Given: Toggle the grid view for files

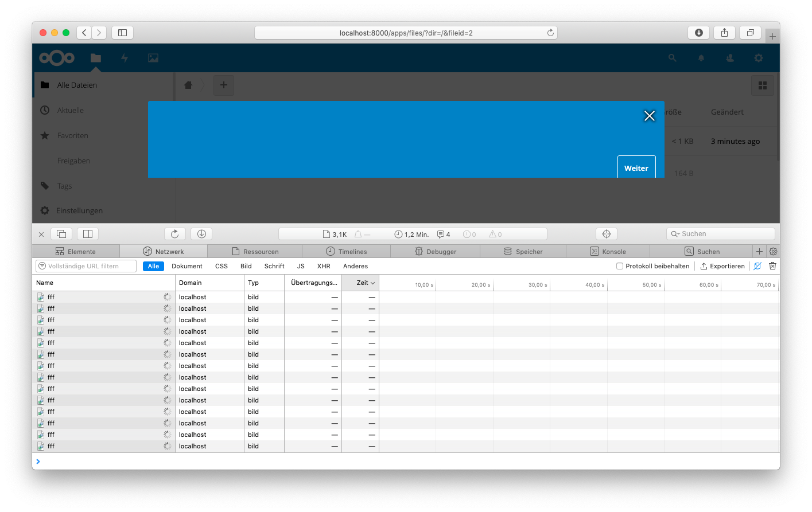Looking at the screenshot, I should (763, 85).
